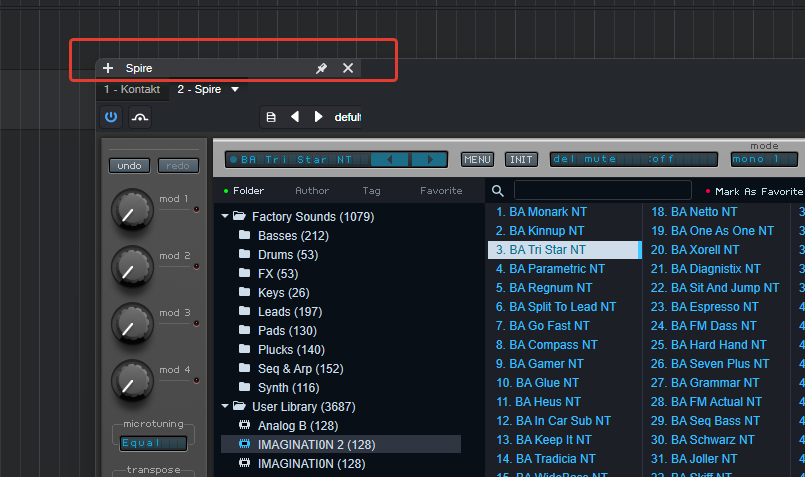
Task: Open the mono 1 mode selector
Action: 764,159
